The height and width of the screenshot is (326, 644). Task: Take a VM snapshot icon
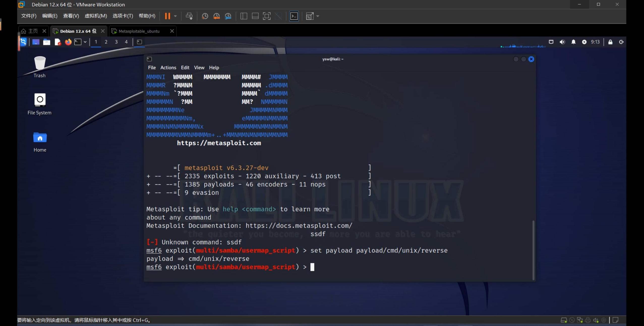tap(205, 16)
